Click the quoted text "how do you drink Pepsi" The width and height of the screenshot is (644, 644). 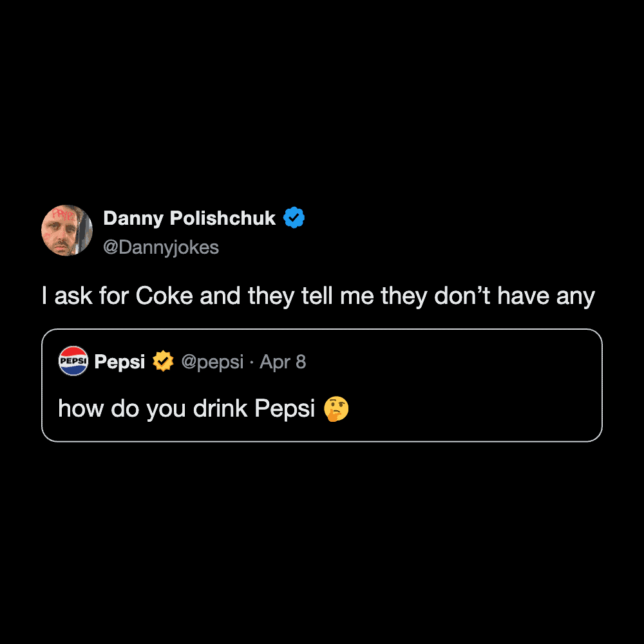186,409
